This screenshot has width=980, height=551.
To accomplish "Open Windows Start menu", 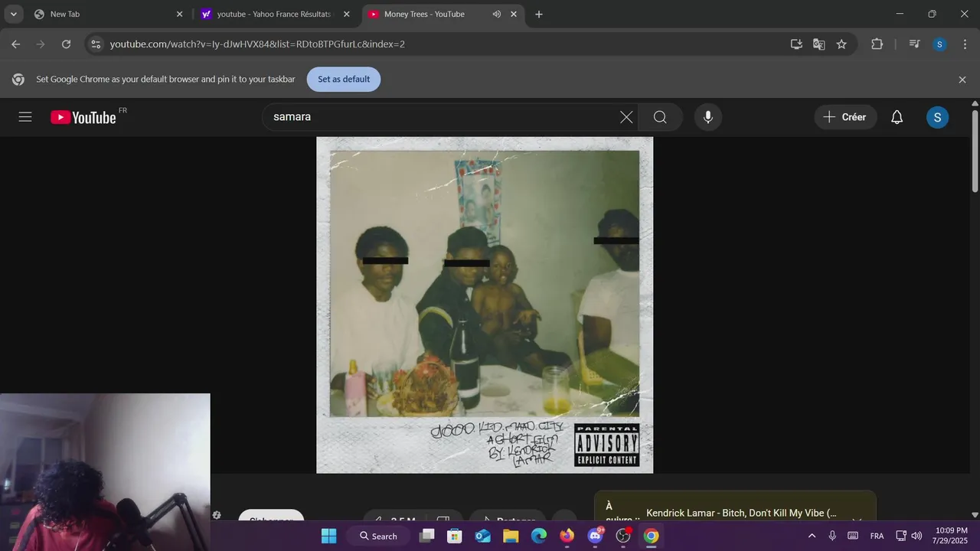I will [x=328, y=536].
